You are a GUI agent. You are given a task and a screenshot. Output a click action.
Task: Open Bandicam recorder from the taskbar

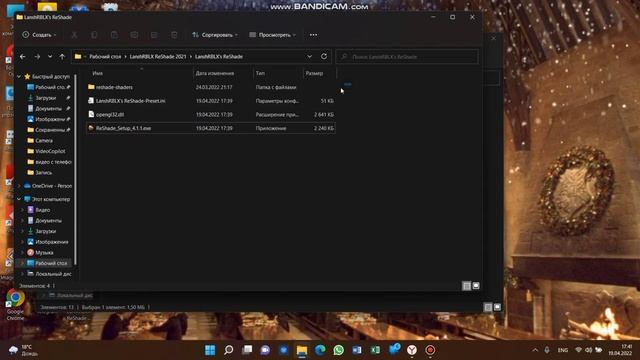430,350
